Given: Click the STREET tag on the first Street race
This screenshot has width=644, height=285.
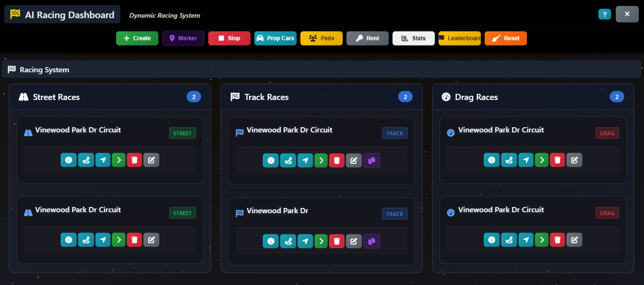Looking at the screenshot, I should click(x=182, y=133).
